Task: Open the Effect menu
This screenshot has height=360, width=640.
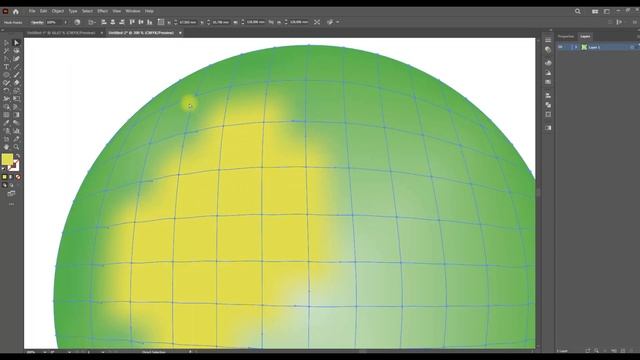Action: [102, 11]
